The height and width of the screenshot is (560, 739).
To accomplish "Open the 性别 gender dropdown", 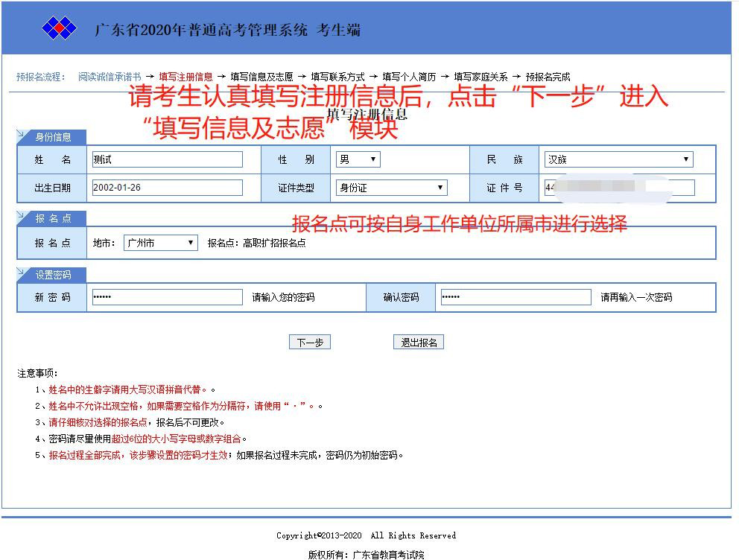I will (x=358, y=159).
